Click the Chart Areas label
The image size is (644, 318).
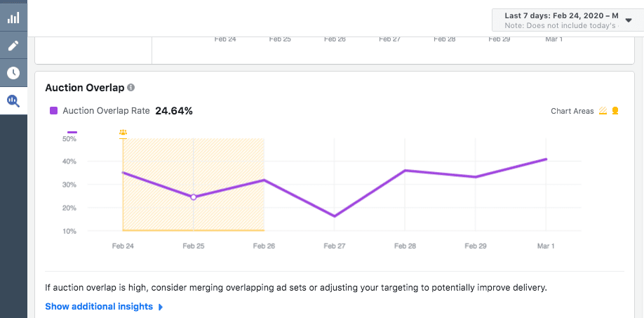point(572,111)
